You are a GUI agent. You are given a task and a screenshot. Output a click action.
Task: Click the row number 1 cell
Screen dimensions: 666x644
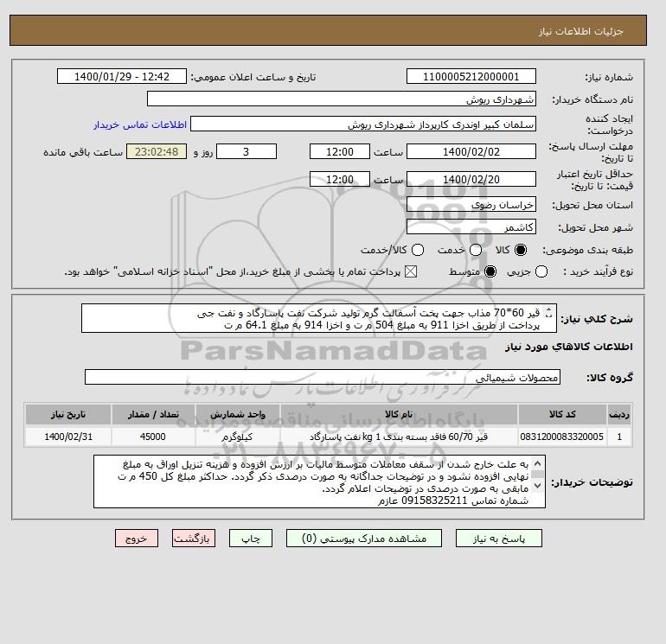coord(619,437)
